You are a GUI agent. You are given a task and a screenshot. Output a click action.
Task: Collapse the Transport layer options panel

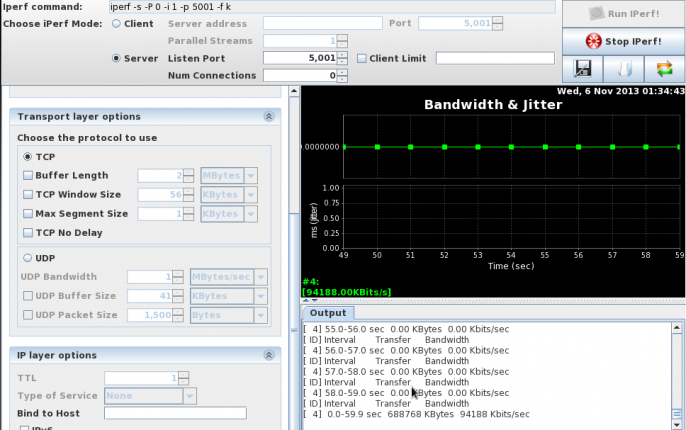[x=268, y=116]
